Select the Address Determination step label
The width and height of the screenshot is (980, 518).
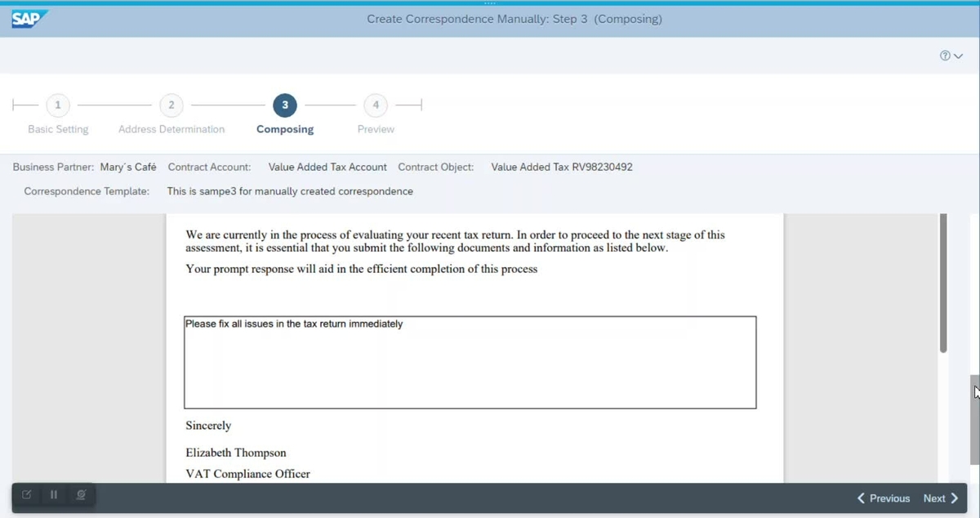pyautogui.click(x=171, y=128)
